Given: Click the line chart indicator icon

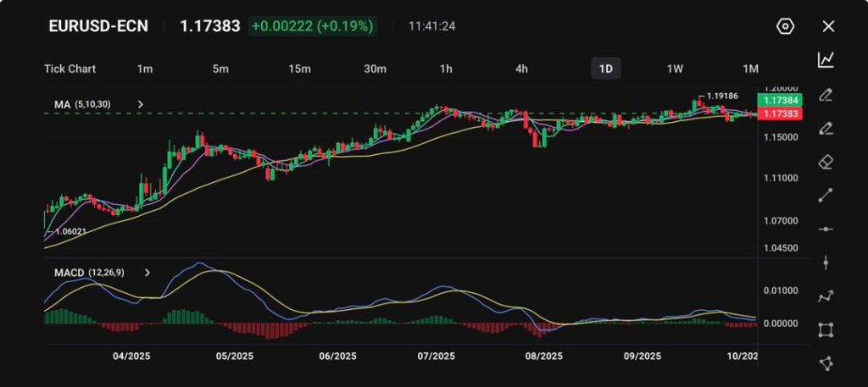Looking at the screenshot, I should [826, 60].
